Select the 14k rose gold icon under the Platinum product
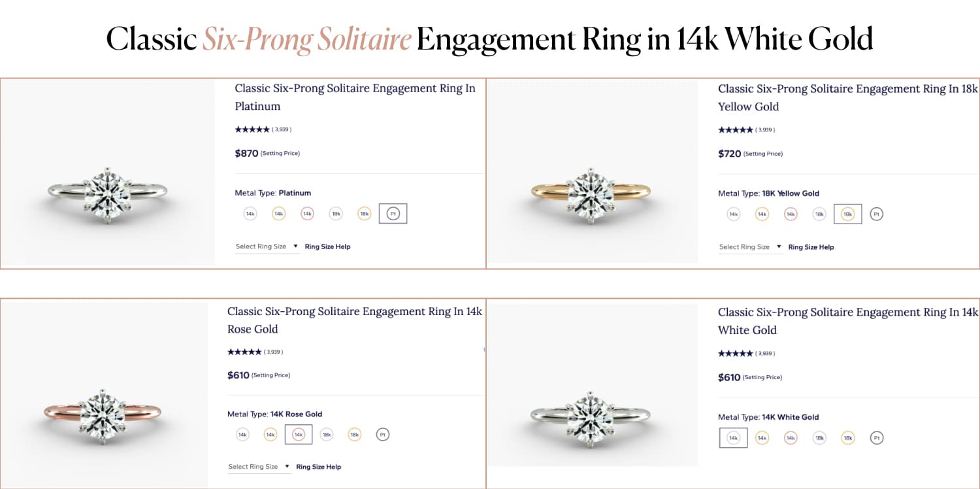 coord(307,213)
